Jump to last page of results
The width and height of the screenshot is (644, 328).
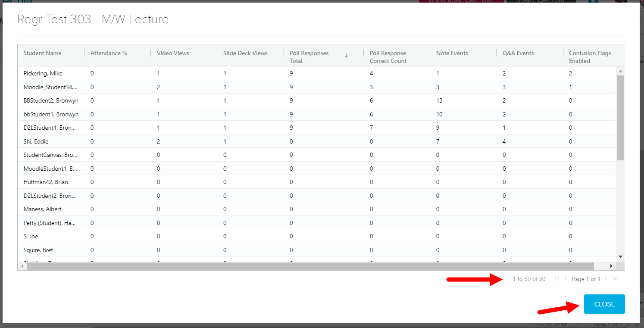(616, 279)
